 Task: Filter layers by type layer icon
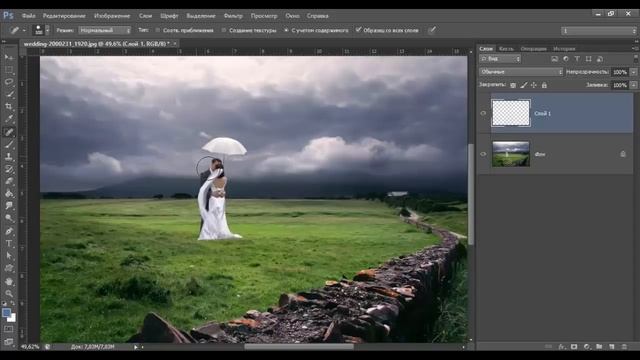pos(577,59)
